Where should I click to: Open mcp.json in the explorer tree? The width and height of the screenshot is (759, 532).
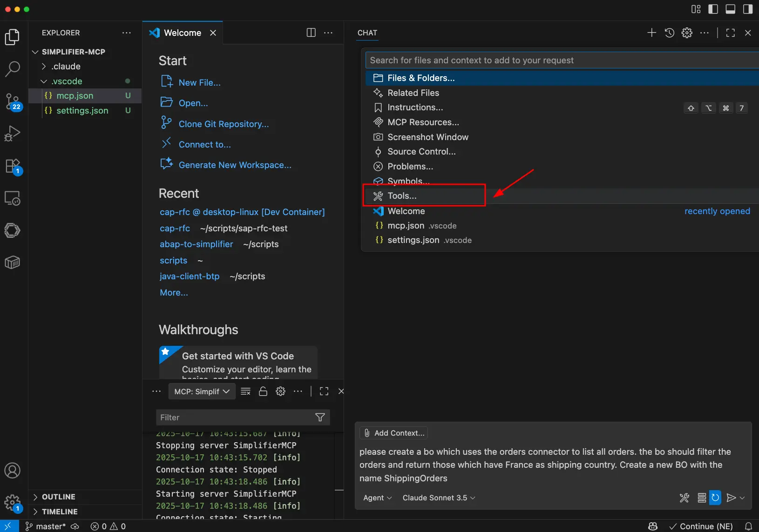click(x=75, y=96)
